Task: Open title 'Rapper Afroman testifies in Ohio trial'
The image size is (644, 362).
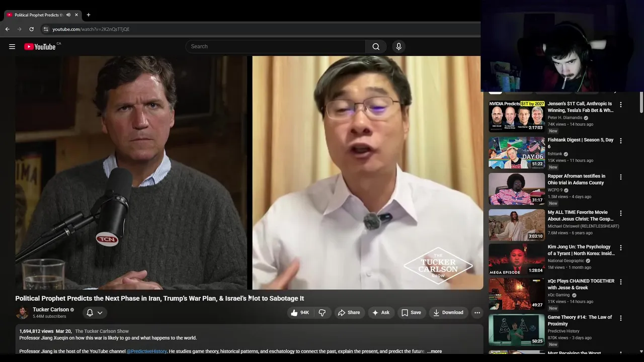Action: click(577, 179)
